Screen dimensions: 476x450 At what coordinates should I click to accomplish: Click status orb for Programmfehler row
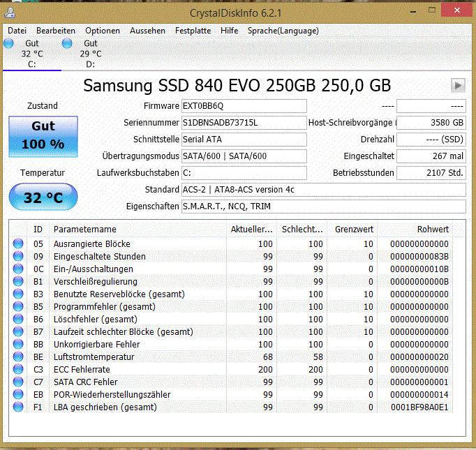18,306
